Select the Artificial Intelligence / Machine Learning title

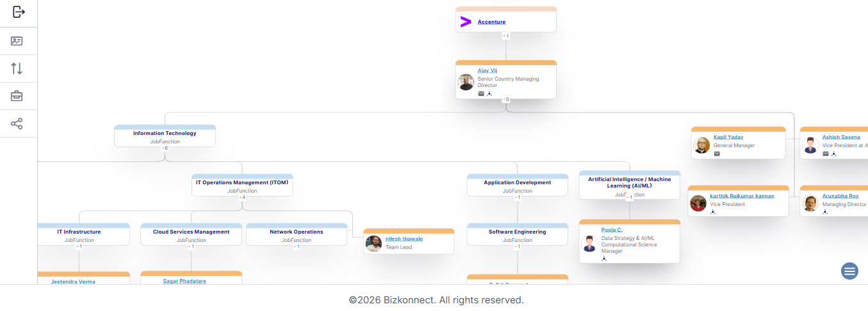pos(629,182)
